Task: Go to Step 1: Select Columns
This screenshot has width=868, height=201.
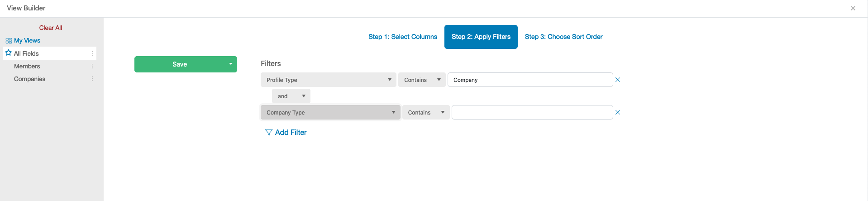Action: 403,37
